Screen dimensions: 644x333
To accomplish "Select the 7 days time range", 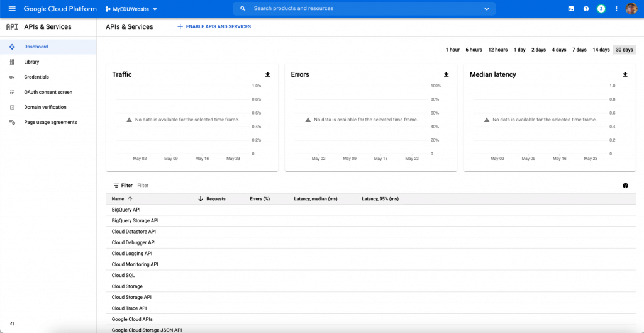I will (x=579, y=50).
